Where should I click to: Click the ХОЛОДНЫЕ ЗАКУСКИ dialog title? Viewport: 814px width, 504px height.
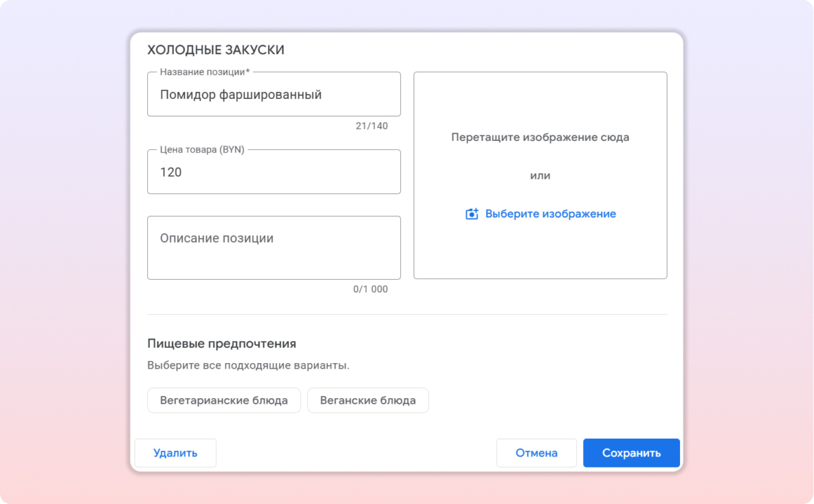[x=216, y=50]
